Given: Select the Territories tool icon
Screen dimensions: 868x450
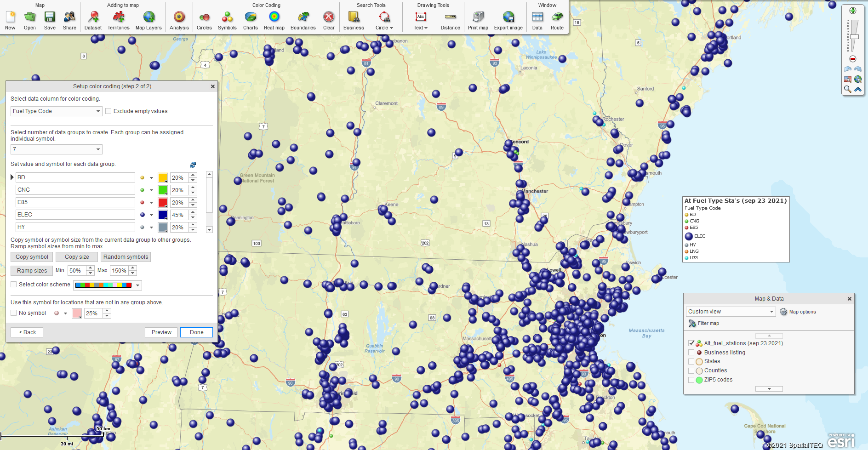Looking at the screenshot, I should click(x=119, y=17).
